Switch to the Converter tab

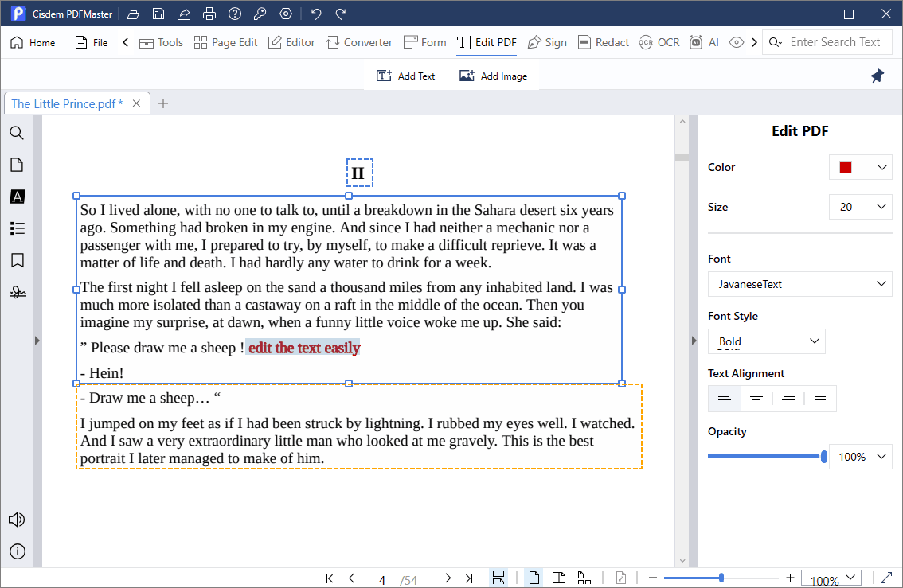pos(359,43)
